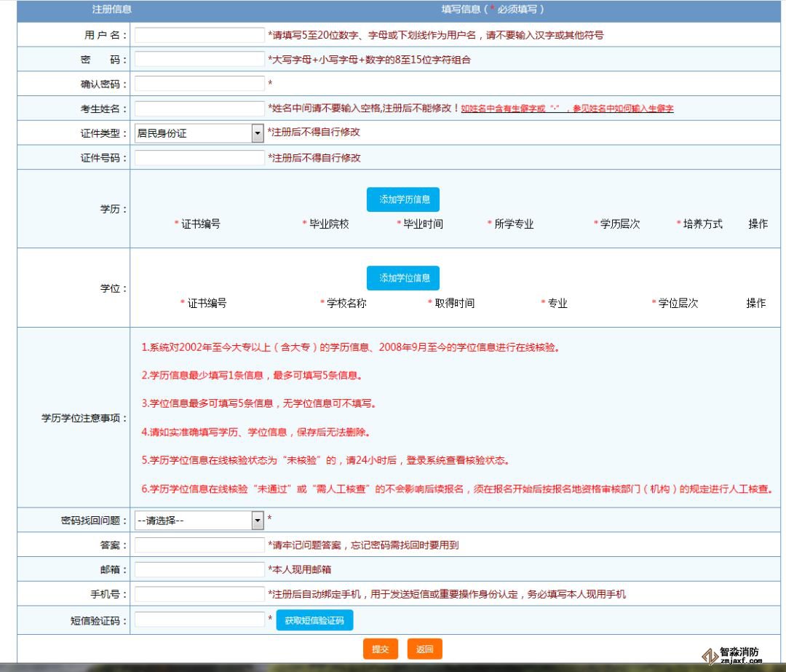Viewport: 786px width, 672px height.
Task: Click the 考生姓名 name input field
Action: point(199,108)
